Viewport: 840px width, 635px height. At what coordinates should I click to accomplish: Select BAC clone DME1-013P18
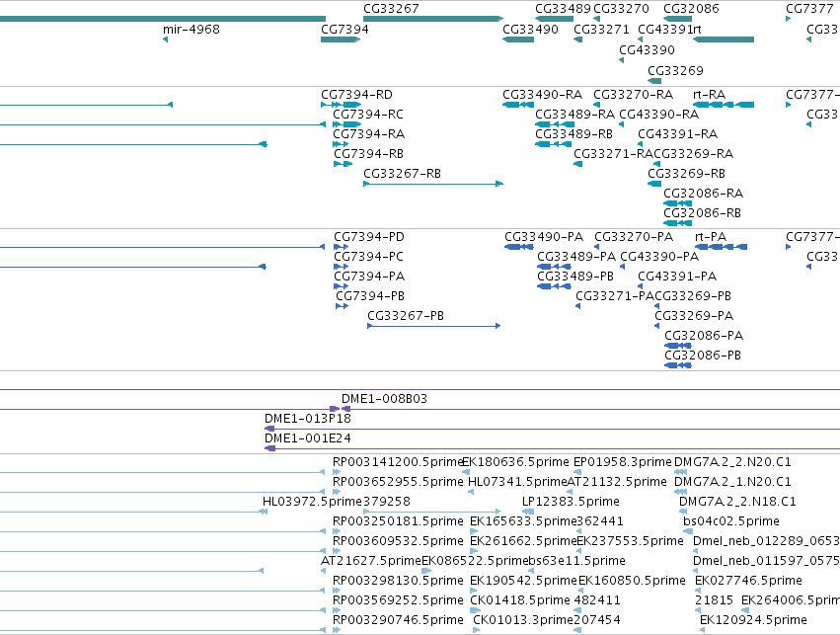(308, 419)
